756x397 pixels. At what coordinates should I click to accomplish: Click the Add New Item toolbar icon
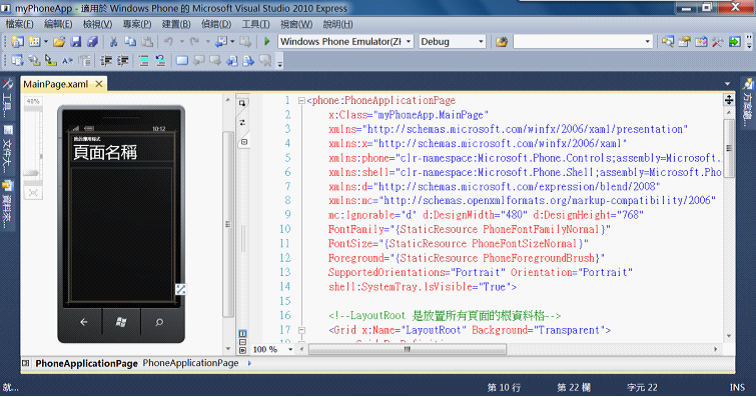tap(34, 42)
